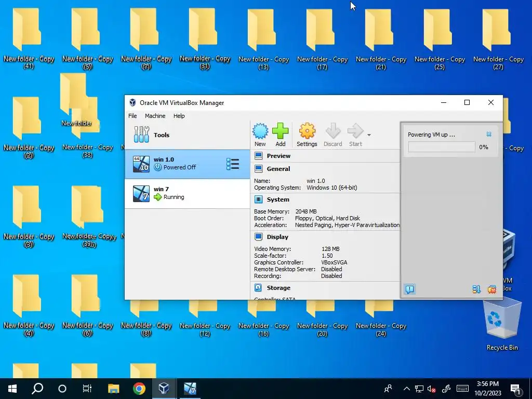This screenshot has width=532, height=399.
Task: Open the Windows Start menu
Action: [12, 389]
